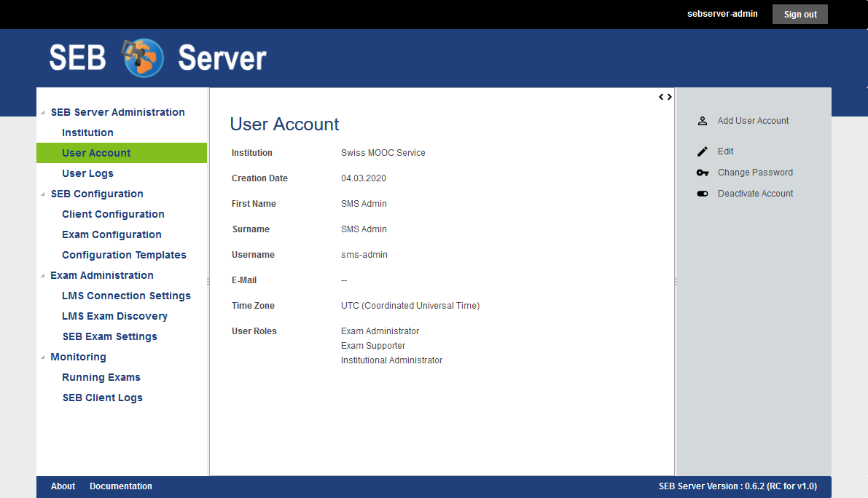The width and height of the screenshot is (868, 498).
Task: Toggle the Deactivate Account switch icon
Action: (703, 194)
